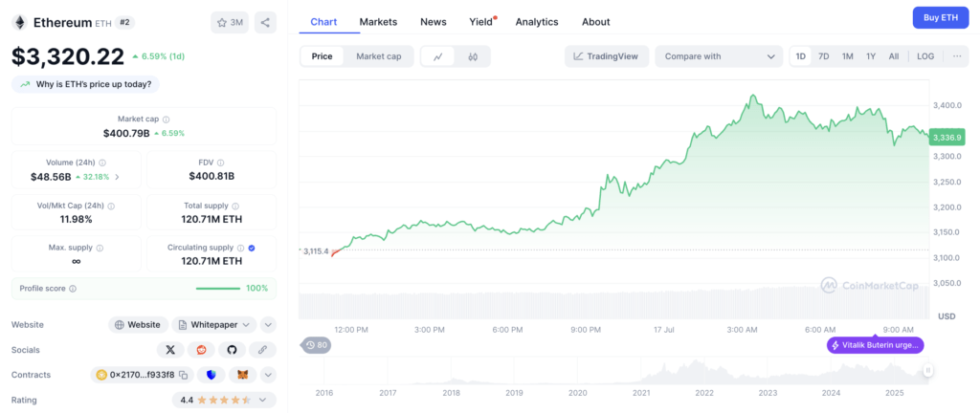Open the chain link social icon
This screenshot has height=413, width=980.
pos(262,350)
